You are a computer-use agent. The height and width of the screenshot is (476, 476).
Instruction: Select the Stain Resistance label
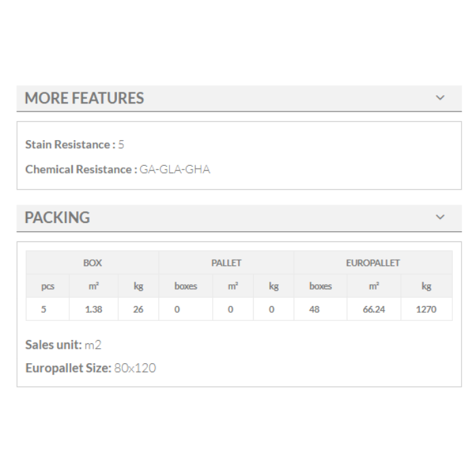click(70, 144)
